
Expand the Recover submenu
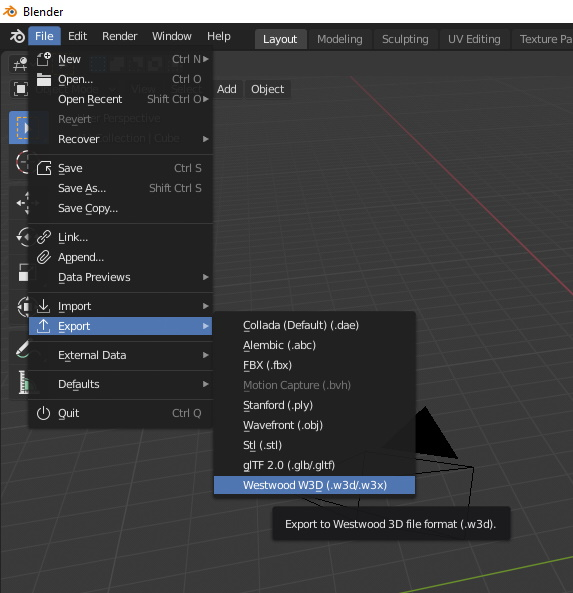coord(120,139)
